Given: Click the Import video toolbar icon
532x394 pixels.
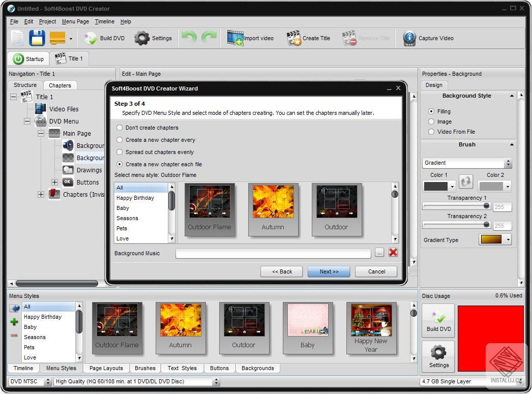Looking at the screenshot, I should (x=251, y=38).
